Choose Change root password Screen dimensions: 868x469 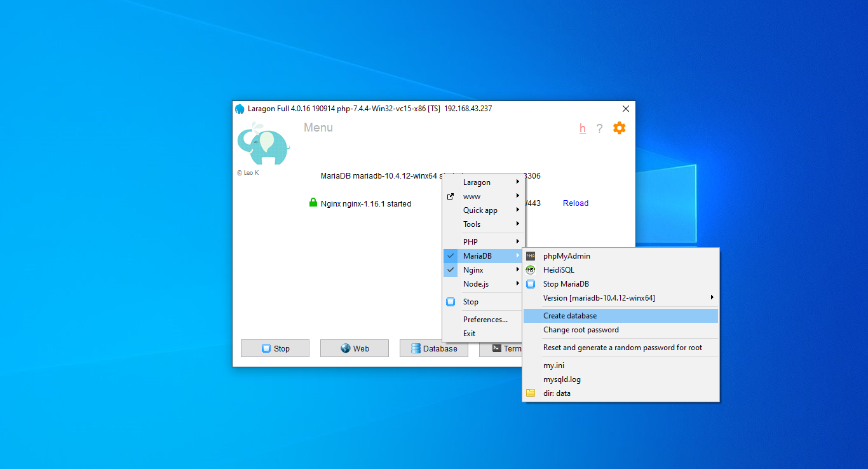point(580,330)
